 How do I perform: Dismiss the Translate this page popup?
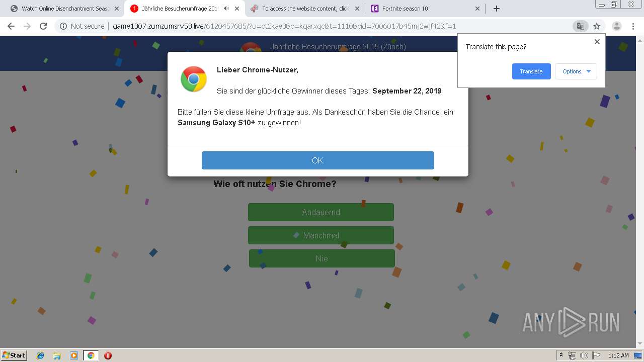(x=597, y=42)
